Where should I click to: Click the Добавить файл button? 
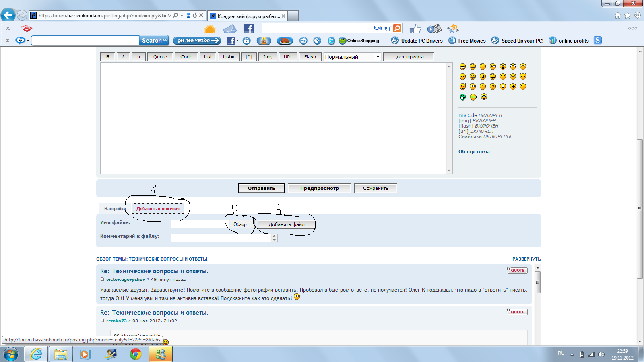click(x=287, y=224)
